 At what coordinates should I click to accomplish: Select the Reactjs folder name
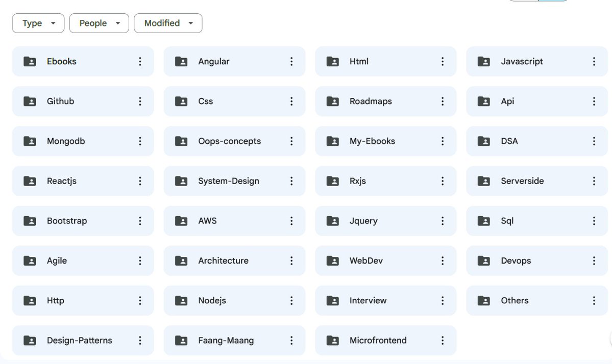coord(62,181)
